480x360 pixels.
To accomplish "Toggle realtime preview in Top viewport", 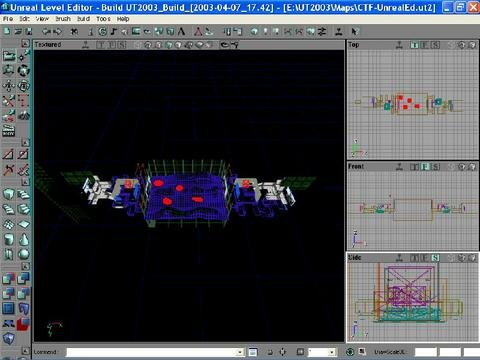I will (399, 45).
